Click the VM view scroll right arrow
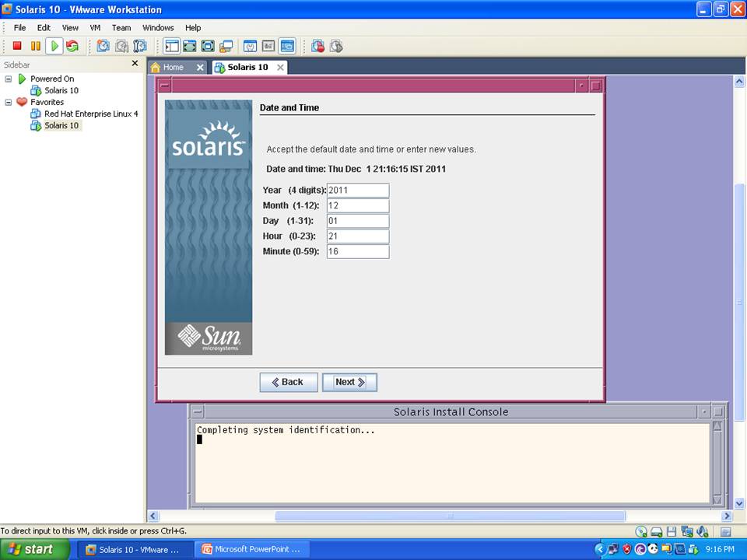Viewport: 747px width, 560px height. tap(727, 516)
